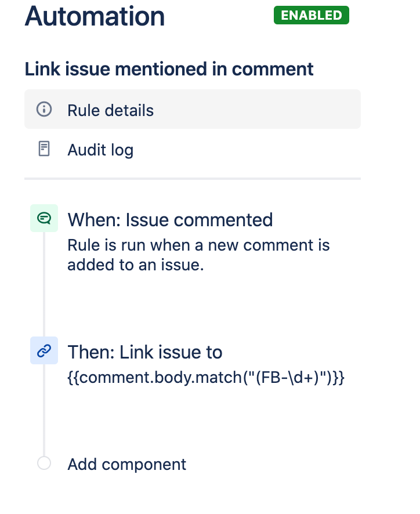Viewport: 420px width, 514px height.
Task: Click the page icon next to Audit log
Action: tap(44, 149)
